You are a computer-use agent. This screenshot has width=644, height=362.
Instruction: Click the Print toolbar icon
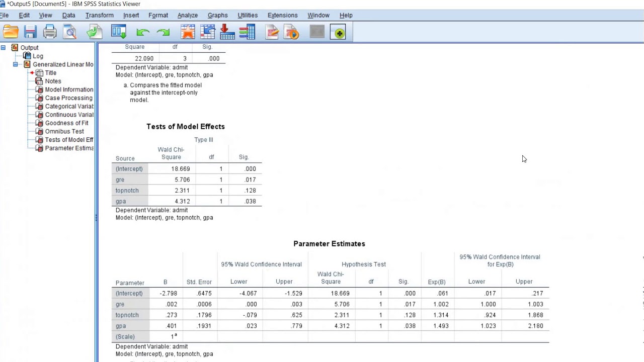click(x=50, y=33)
